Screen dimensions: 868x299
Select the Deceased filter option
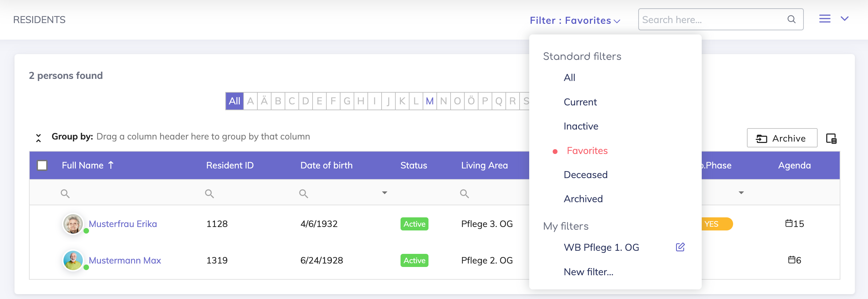click(x=585, y=175)
